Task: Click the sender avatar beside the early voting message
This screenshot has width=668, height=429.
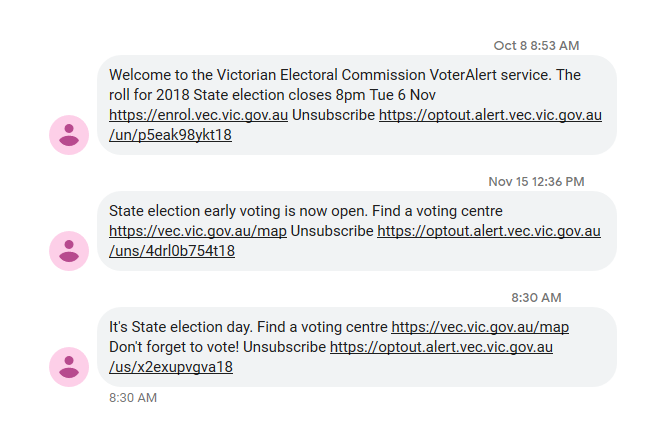Action: 69,251
